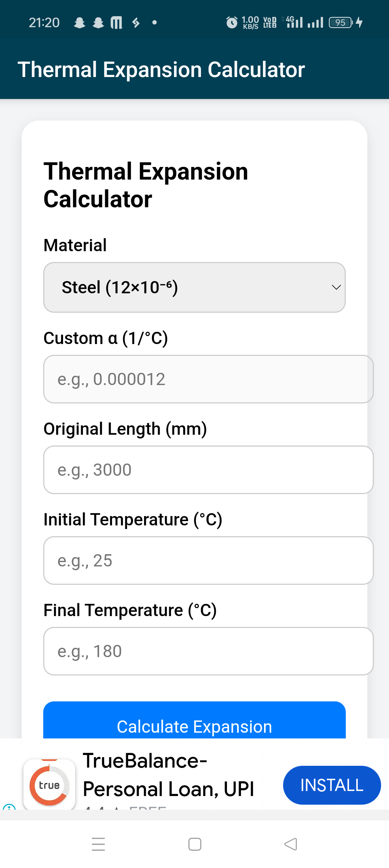
Task: Focus the Custom α coefficient input
Action: tap(208, 379)
